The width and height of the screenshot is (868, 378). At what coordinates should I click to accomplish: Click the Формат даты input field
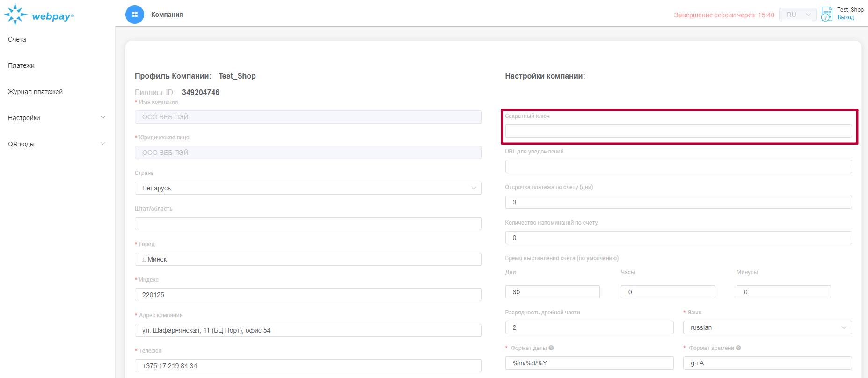tap(590, 363)
